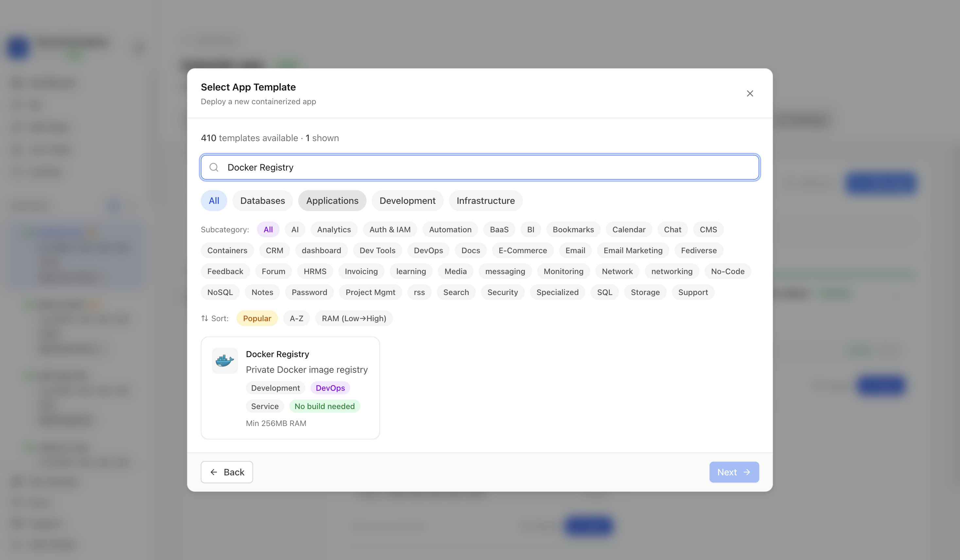Filter by CRM subcategory
Viewport: 960px width, 560px height.
pos(274,251)
